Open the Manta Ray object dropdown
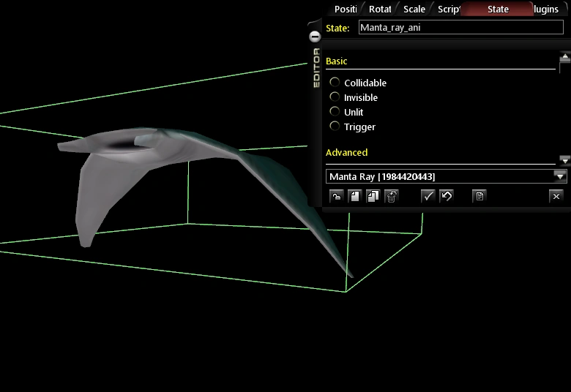Viewport: 571px width, 392px height. point(560,176)
